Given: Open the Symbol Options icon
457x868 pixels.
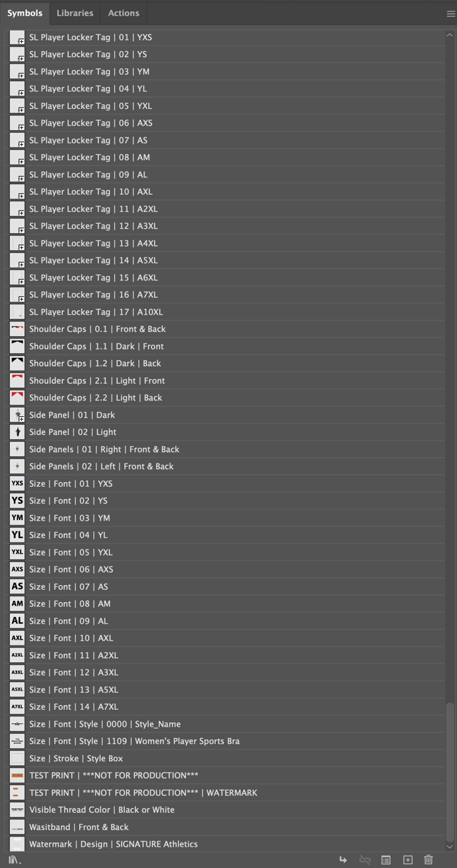Looking at the screenshot, I should pos(386,859).
